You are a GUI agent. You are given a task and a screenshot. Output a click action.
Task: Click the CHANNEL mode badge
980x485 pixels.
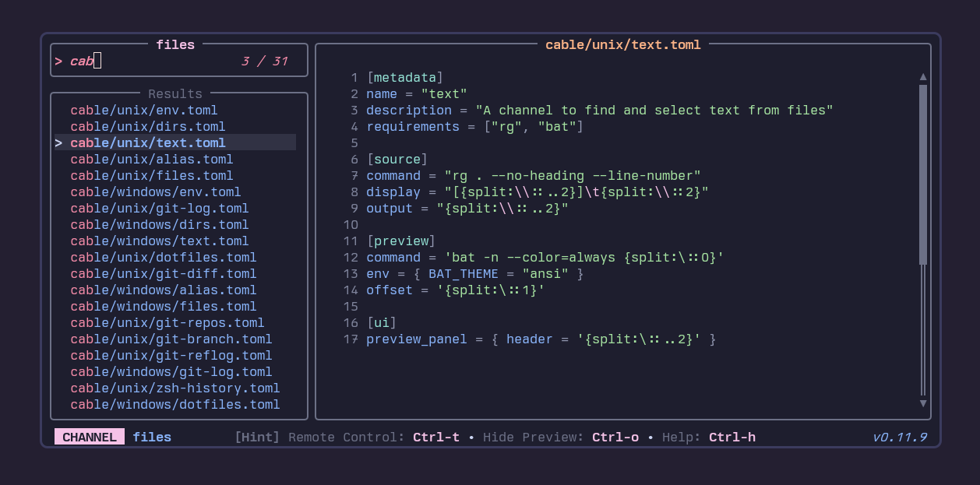[x=89, y=437]
